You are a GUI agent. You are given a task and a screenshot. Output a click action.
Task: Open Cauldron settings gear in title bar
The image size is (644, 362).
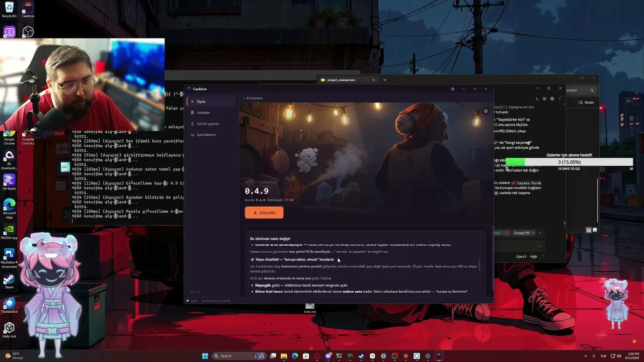(x=452, y=89)
